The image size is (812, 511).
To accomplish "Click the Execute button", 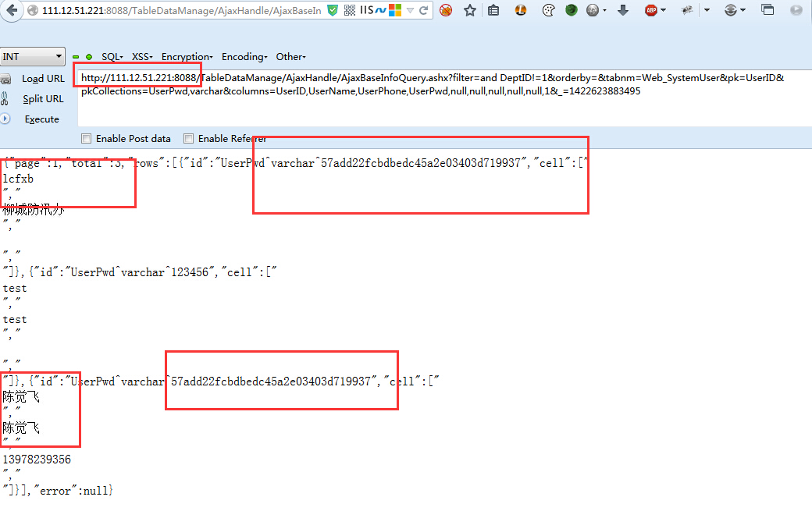I will pos(42,119).
